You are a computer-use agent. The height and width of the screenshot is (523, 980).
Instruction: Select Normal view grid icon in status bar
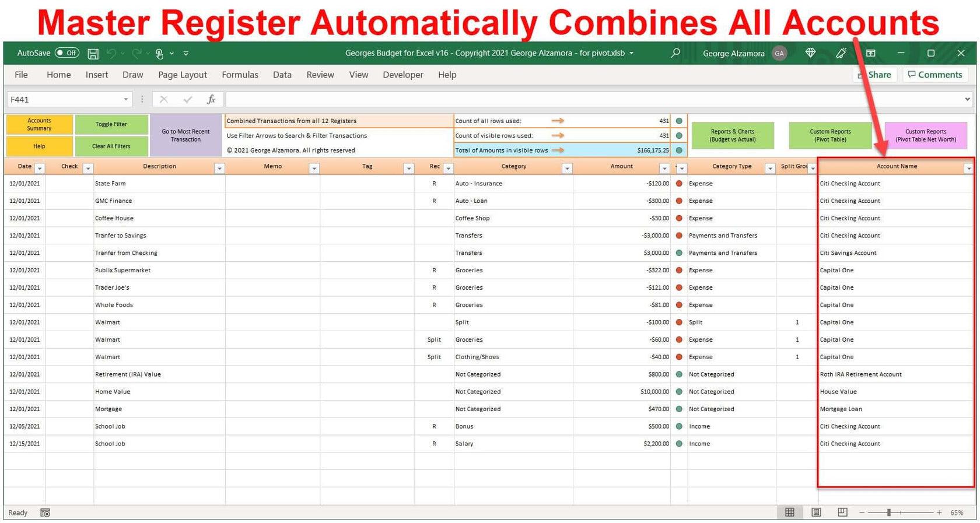[x=789, y=513]
